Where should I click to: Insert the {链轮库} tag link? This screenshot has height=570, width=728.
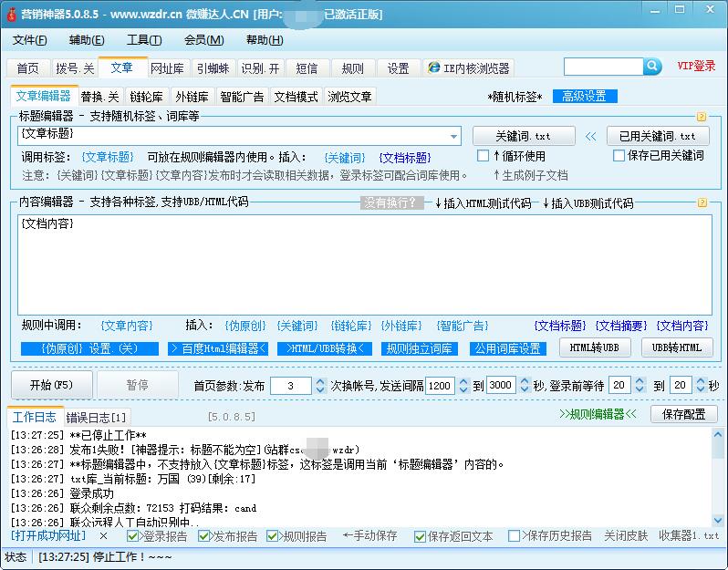[351, 326]
